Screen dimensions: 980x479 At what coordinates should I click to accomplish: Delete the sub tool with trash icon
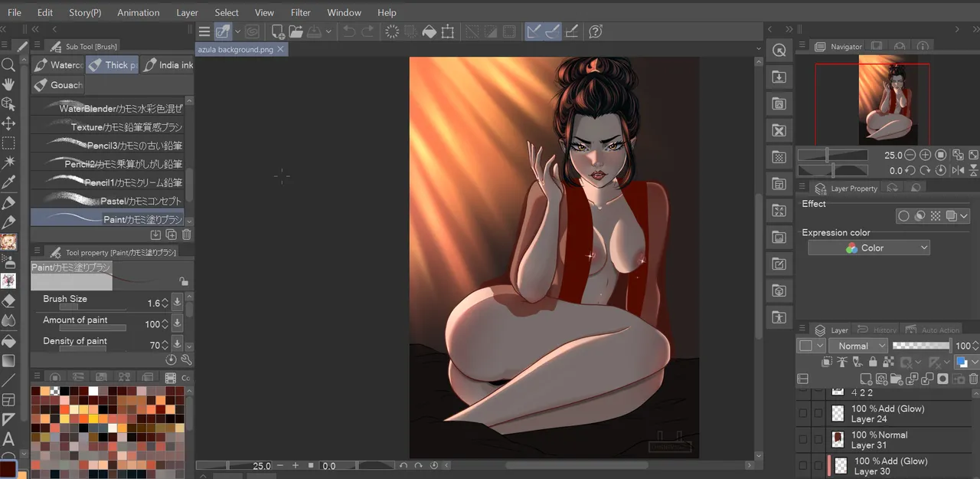pyautogui.click(x=187, y=235)
